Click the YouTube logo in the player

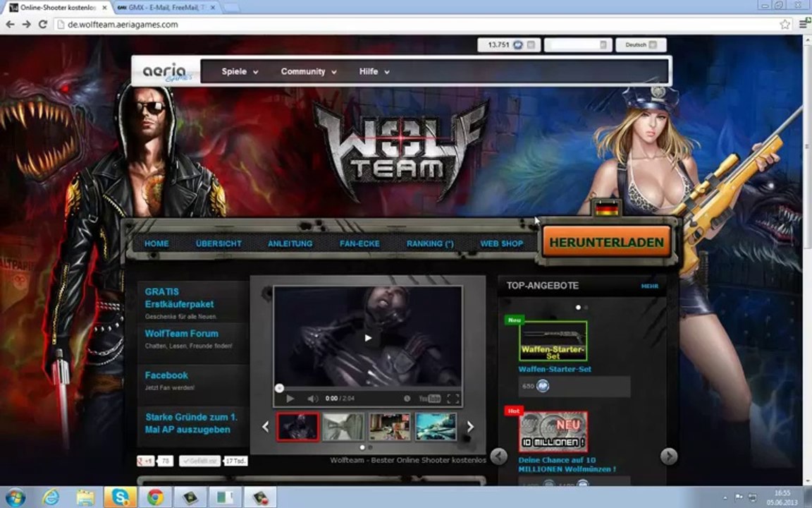(429, 398)
